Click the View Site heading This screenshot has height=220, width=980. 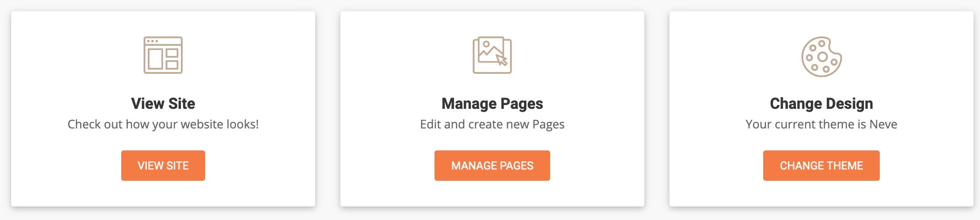[x=163, y=103]
